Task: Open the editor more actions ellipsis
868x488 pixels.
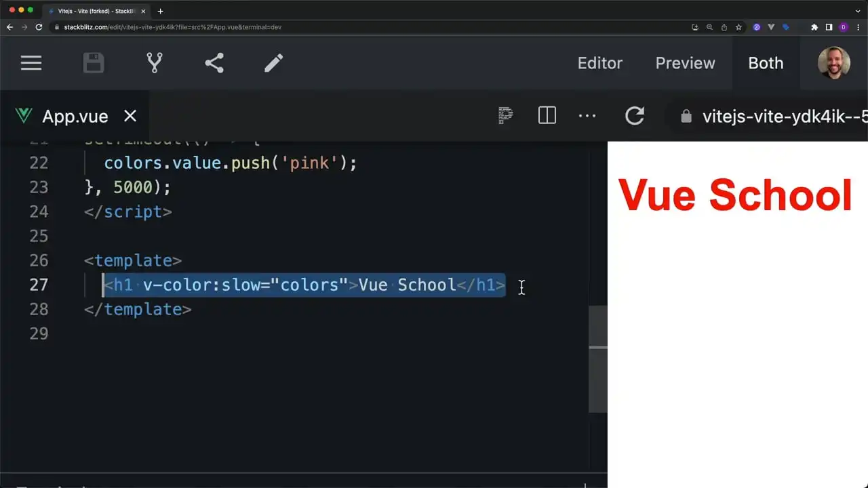Action: [587, 116]
